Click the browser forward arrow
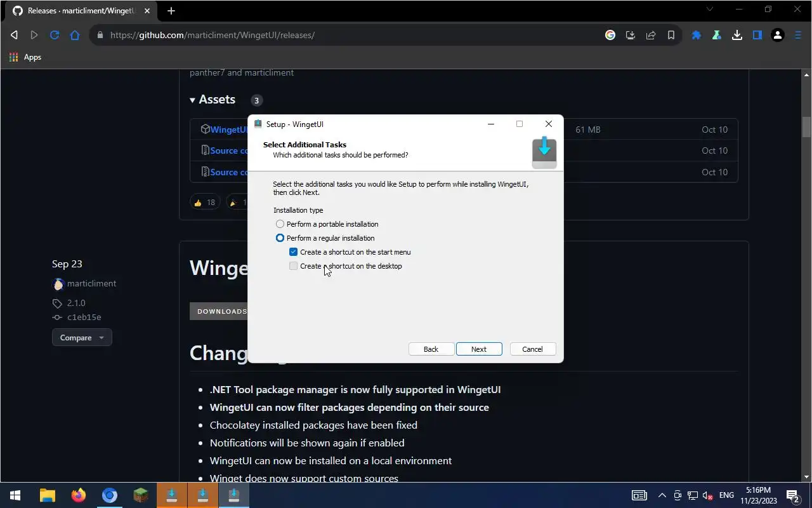The image size is (812, 508). click(x=34, y=35)
